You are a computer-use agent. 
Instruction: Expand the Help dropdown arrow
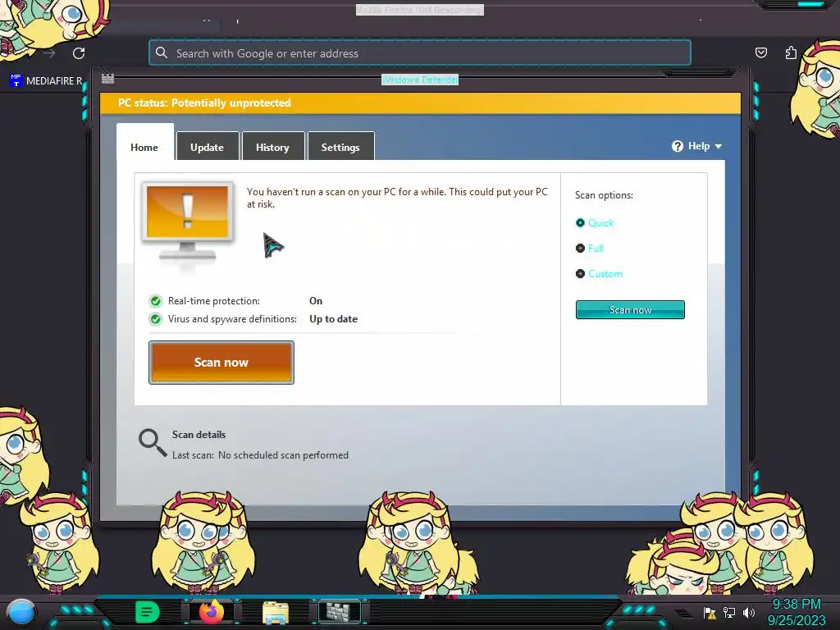719,146
